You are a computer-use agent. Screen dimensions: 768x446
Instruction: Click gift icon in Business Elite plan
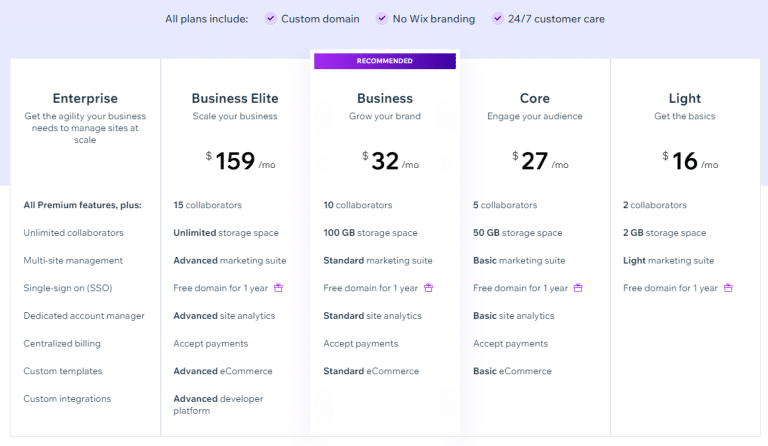point(278,288)
